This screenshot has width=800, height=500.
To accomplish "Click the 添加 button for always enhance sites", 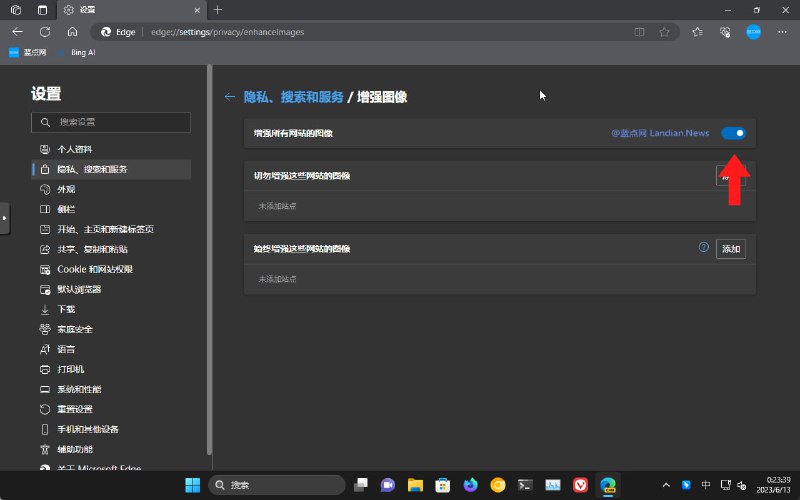I will [731, 249].
